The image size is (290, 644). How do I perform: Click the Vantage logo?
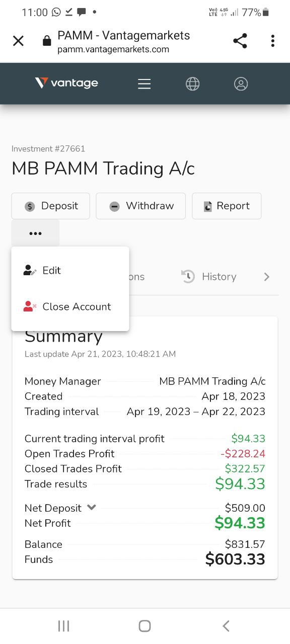pos(66,83)
